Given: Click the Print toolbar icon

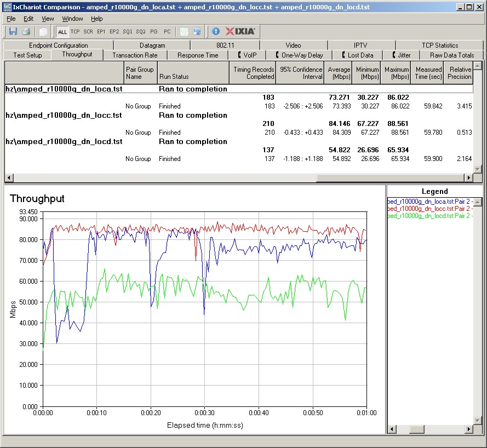Looking at the screenshot, I should tap(26, 31).
